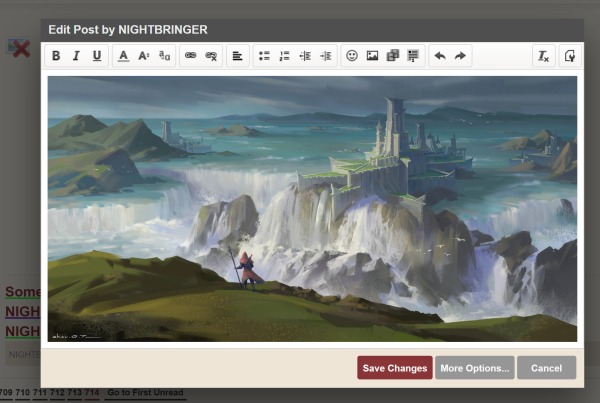Remove link with the unlink icon
600x403 pixels.
[210, 56]
